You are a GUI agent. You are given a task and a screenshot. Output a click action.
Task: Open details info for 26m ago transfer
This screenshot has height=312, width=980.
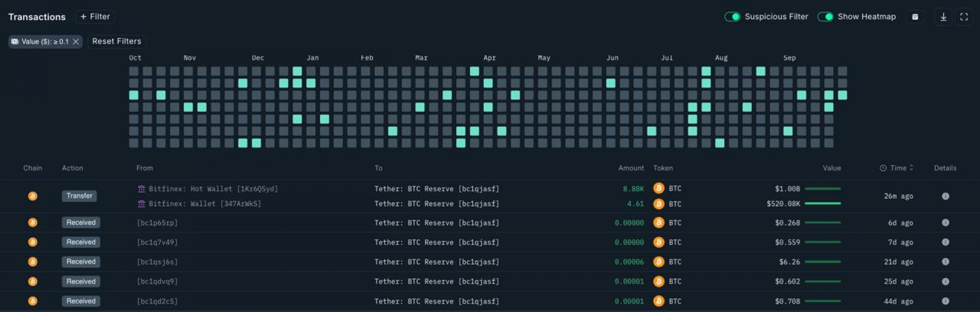(945, 196)
